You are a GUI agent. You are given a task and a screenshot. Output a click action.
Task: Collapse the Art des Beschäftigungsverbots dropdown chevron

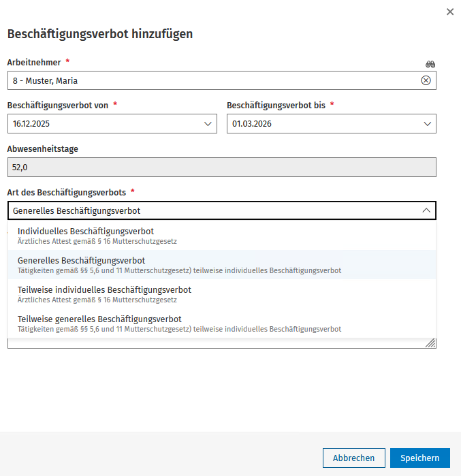tap(426, 210)
